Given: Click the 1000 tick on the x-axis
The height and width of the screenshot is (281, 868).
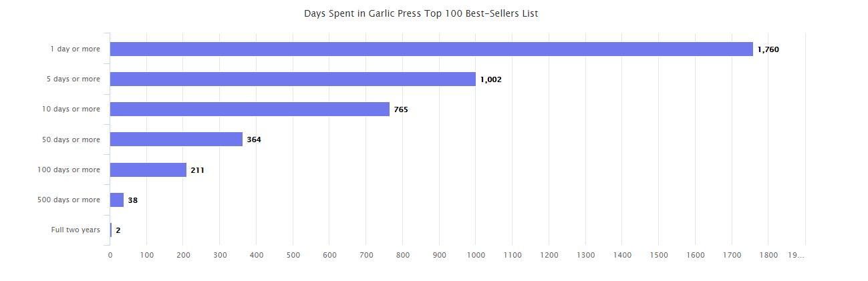Looking at the screenshot, I should pos(475,255).
